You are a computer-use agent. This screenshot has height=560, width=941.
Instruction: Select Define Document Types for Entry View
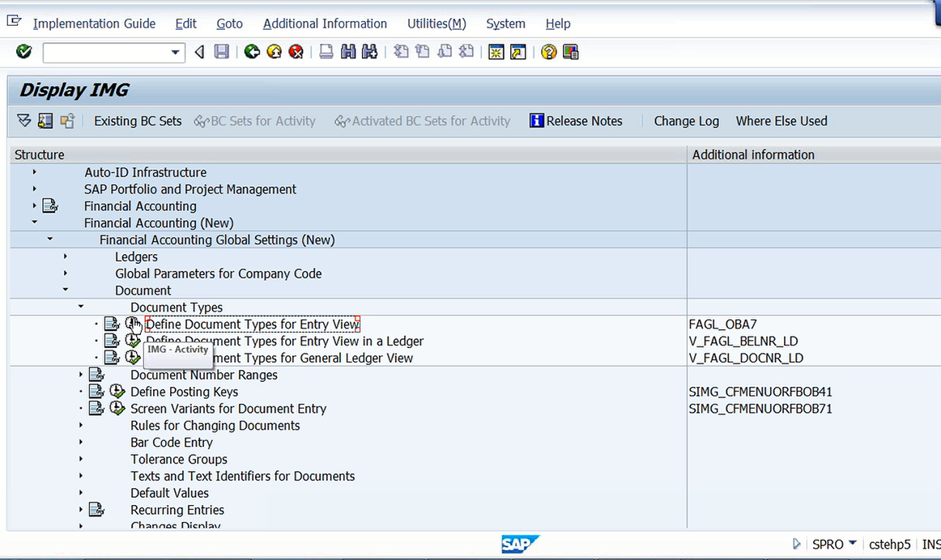pos(252,324)
